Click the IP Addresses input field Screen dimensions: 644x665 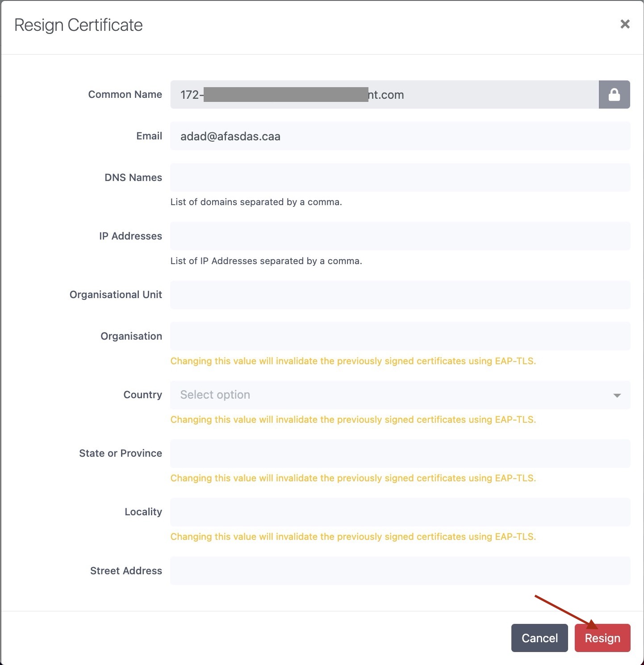(400, 236)
